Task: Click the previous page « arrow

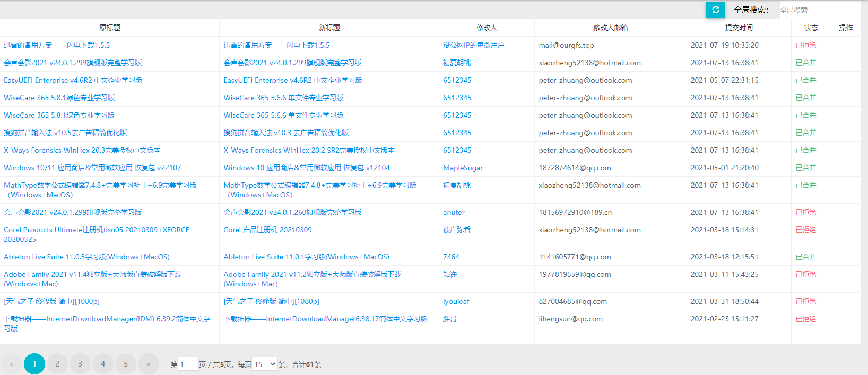Action: [12, 364]
